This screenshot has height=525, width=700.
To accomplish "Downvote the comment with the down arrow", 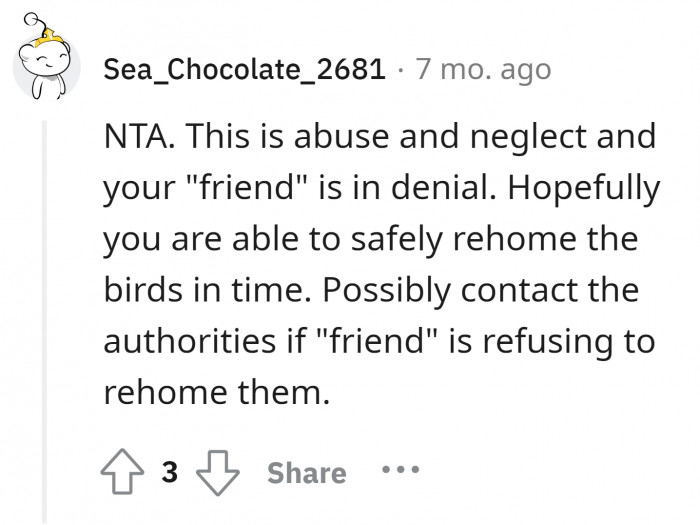I will [x=216, y=473].
